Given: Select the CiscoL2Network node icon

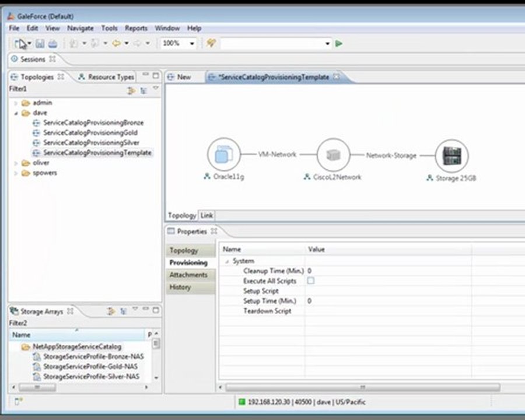Looking at the screenshot, I should coord(333,155).
